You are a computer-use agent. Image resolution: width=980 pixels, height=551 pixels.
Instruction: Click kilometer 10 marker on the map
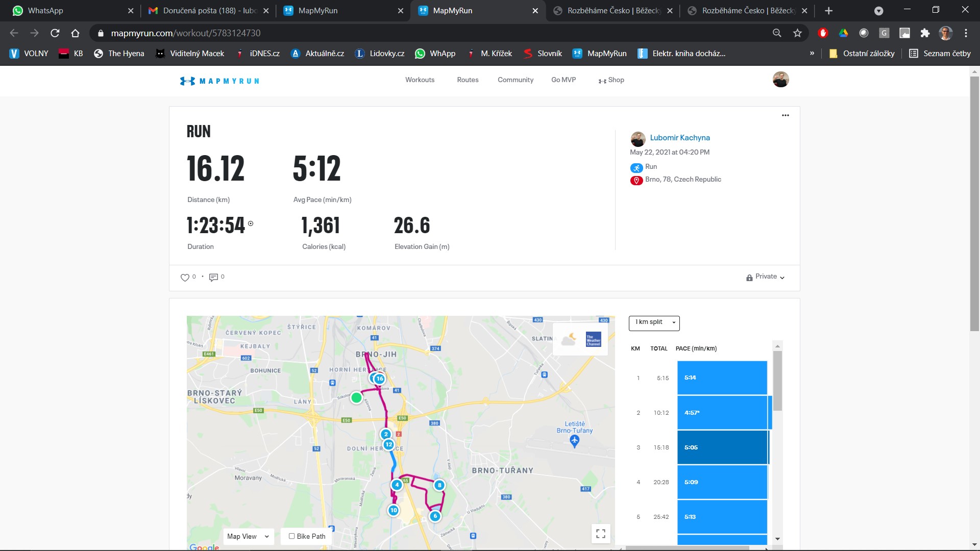pyautogui.click(x=393, y=510)
